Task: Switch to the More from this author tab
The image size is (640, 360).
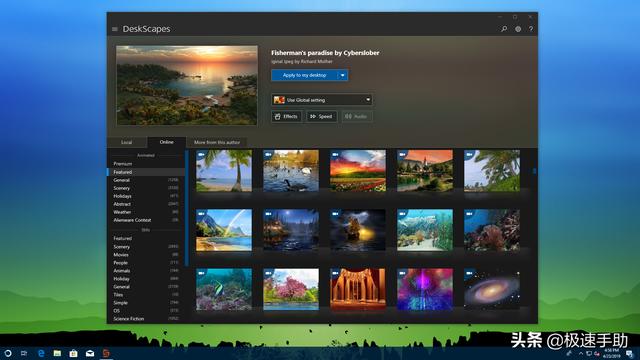Action: click(x=217, y=142)
